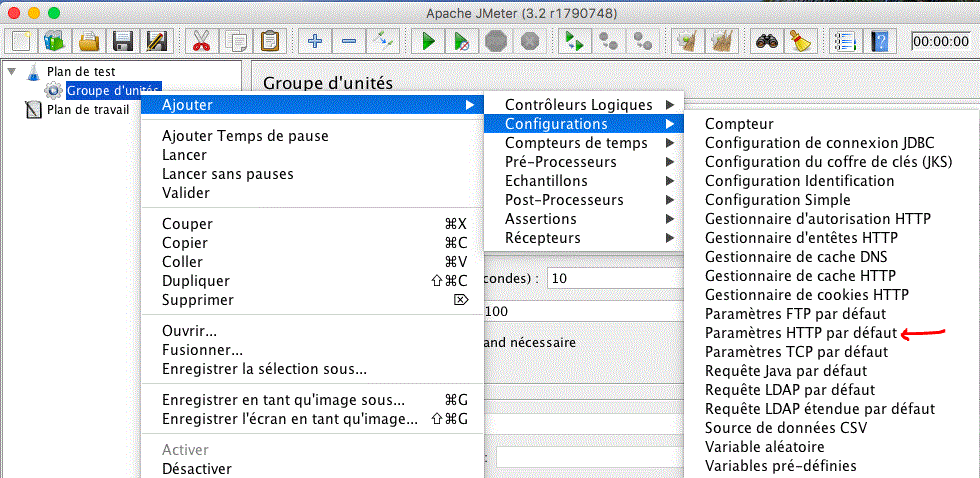Click the ramp-up field showing 10
Viewport: 980px width, 478px height.
tap(616, 279)
